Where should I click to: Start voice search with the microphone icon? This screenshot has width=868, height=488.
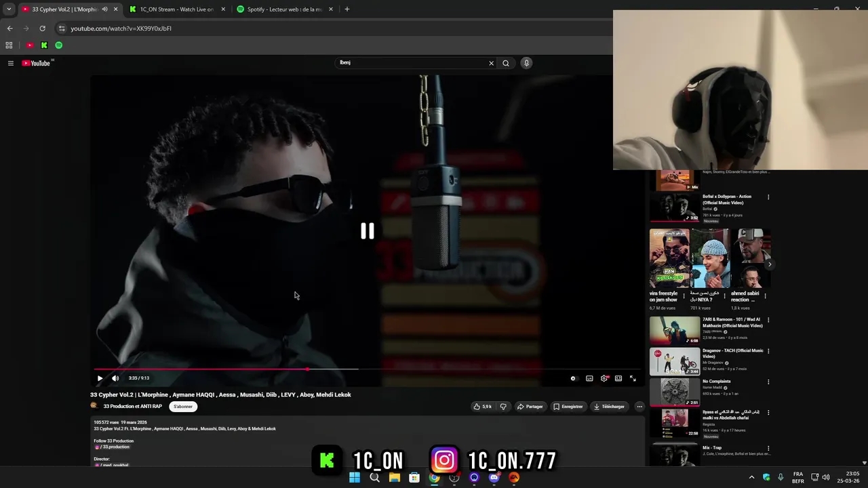(526, 63)
